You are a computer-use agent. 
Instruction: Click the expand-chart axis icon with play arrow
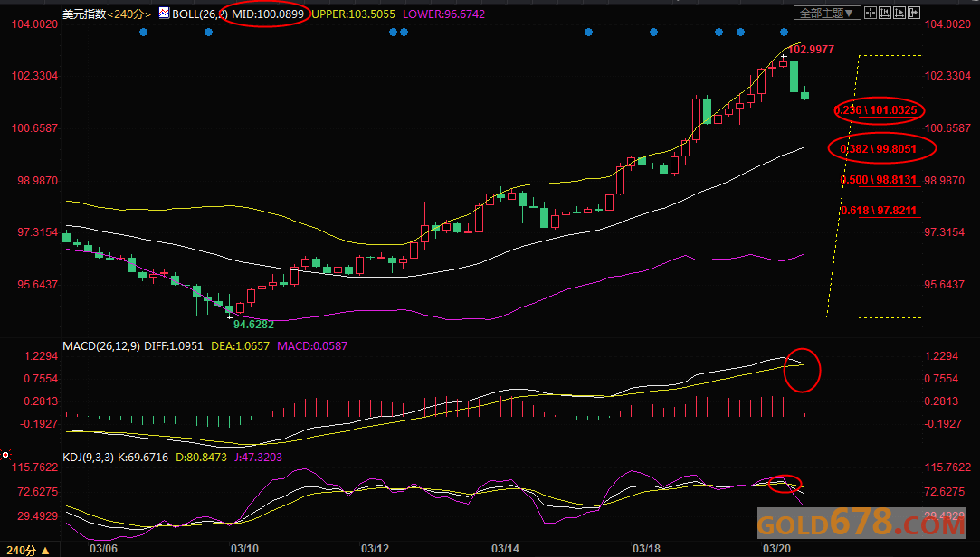point(900,13)
